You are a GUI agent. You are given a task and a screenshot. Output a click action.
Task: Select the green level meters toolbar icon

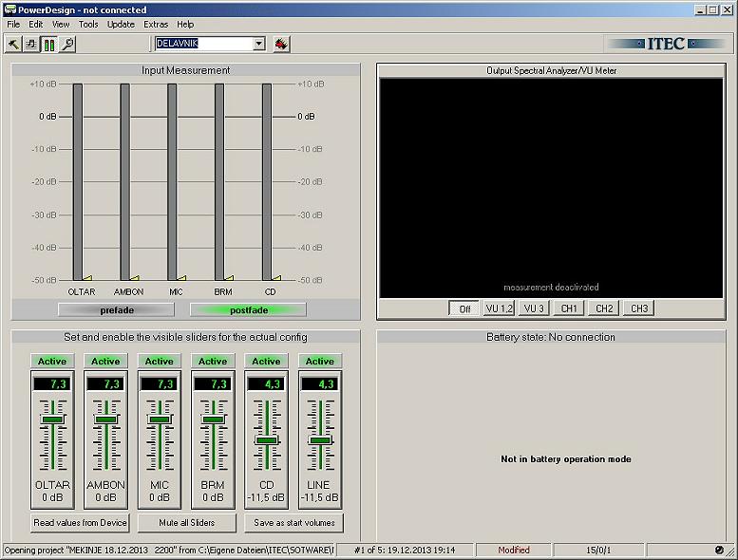pyautogui.click(x=49, y=45)
